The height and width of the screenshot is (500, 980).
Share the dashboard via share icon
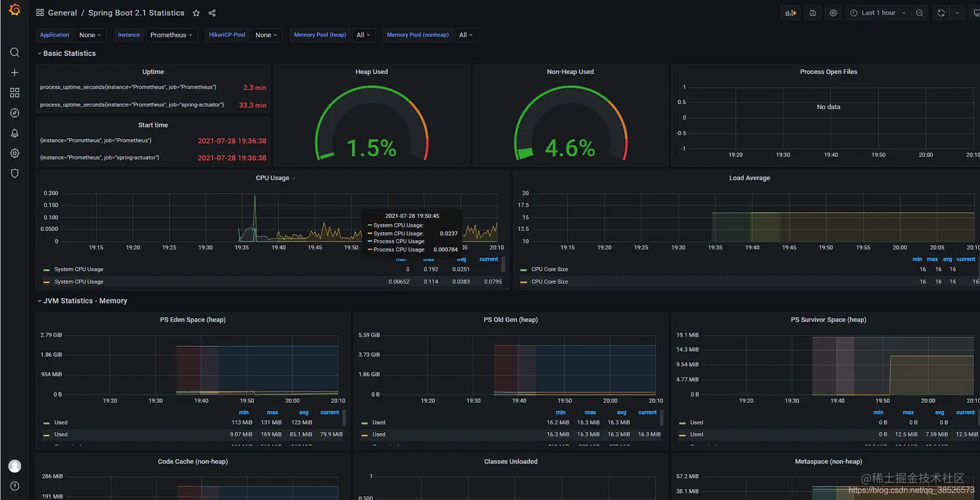[x=212, y=13]
